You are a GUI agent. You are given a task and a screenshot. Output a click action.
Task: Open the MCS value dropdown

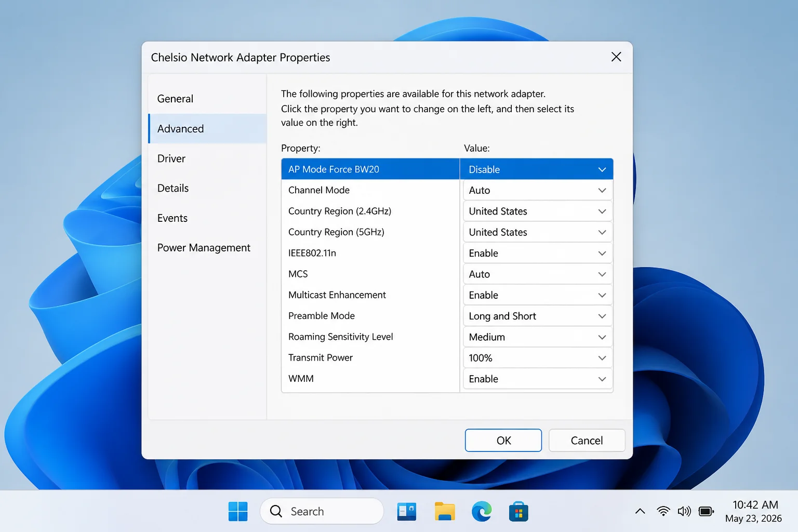tap(537, 274)
